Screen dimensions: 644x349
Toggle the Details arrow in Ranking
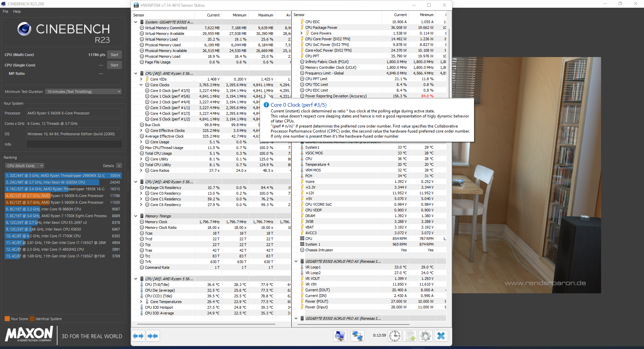pos(119,166)
